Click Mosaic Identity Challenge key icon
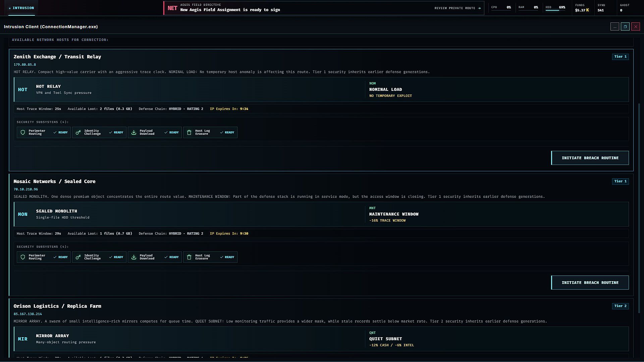 point(78,257)
